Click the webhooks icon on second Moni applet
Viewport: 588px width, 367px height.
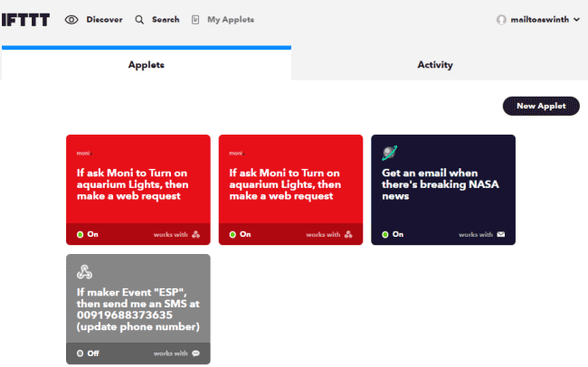pyautogui.click(x=348, y=234)
